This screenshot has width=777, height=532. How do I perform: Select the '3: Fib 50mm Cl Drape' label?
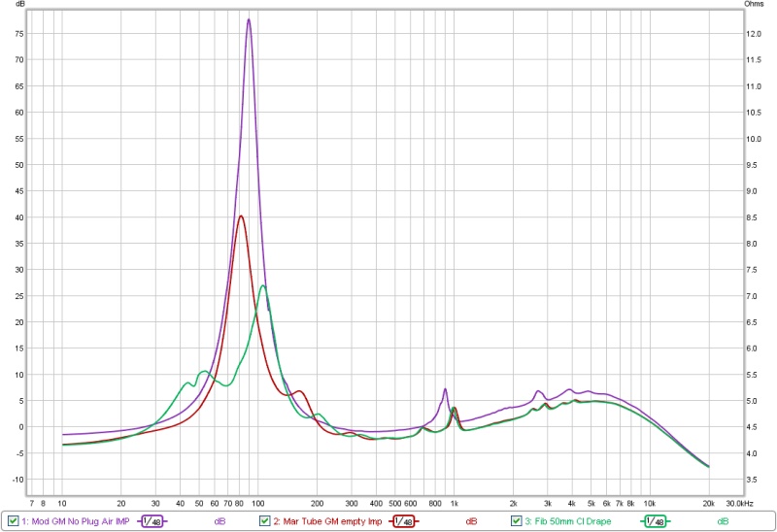click(568, 521)
